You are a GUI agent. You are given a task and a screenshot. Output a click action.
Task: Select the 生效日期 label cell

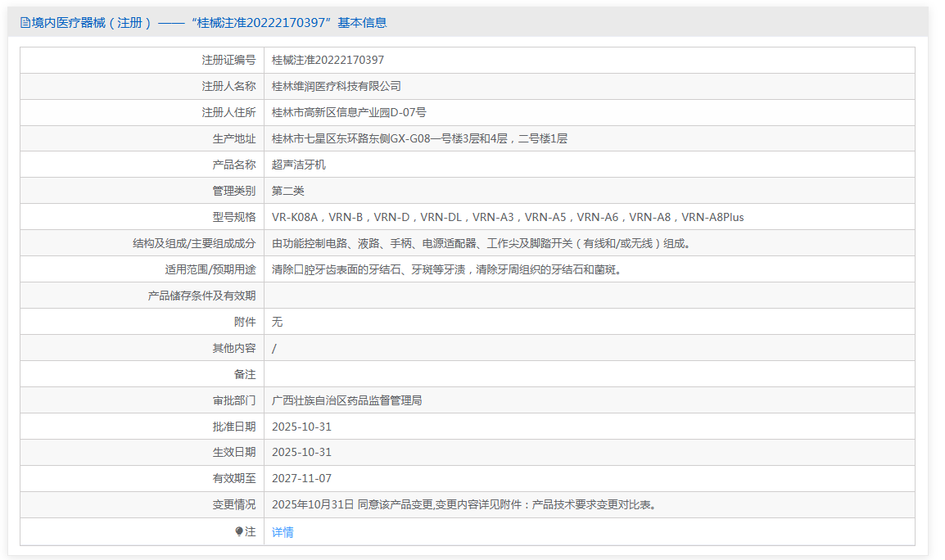click(142, 452)
